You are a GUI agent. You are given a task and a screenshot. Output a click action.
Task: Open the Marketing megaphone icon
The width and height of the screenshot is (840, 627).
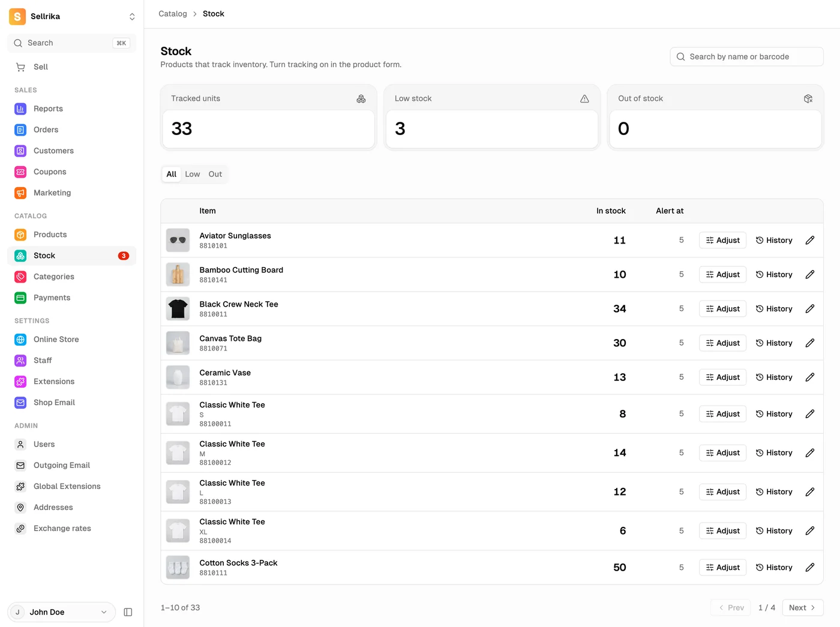[x=20, y=193]
